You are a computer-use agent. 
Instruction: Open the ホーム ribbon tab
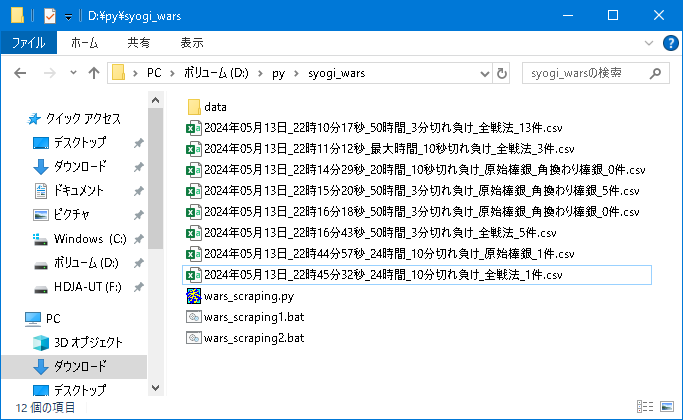85,43
